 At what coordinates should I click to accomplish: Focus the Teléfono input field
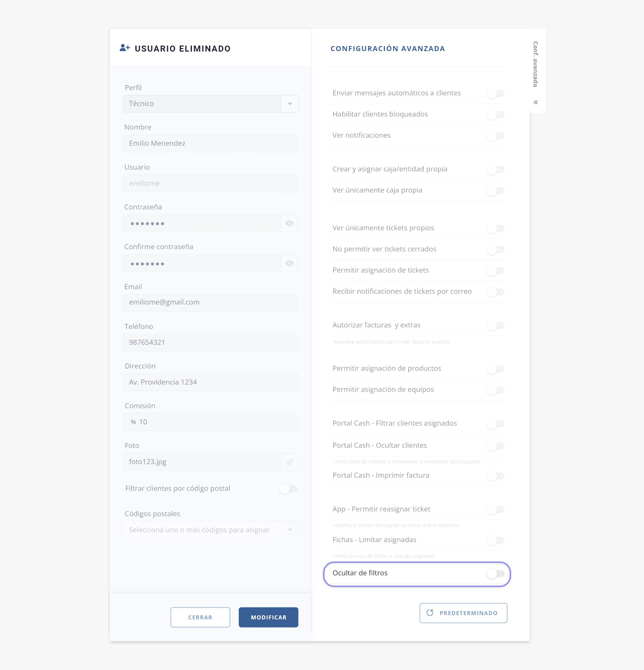point(210,343)
